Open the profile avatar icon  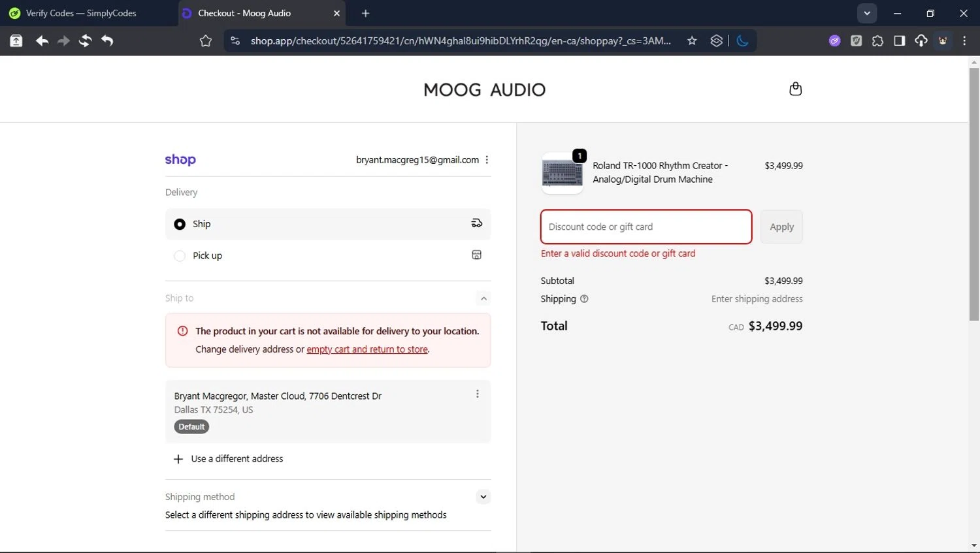tap(943, 41)
